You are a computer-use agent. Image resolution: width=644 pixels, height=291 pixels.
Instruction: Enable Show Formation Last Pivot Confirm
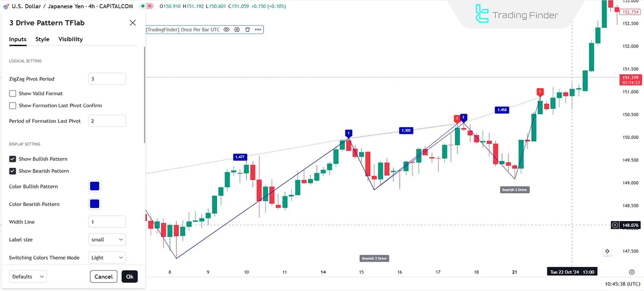point(13,106)
